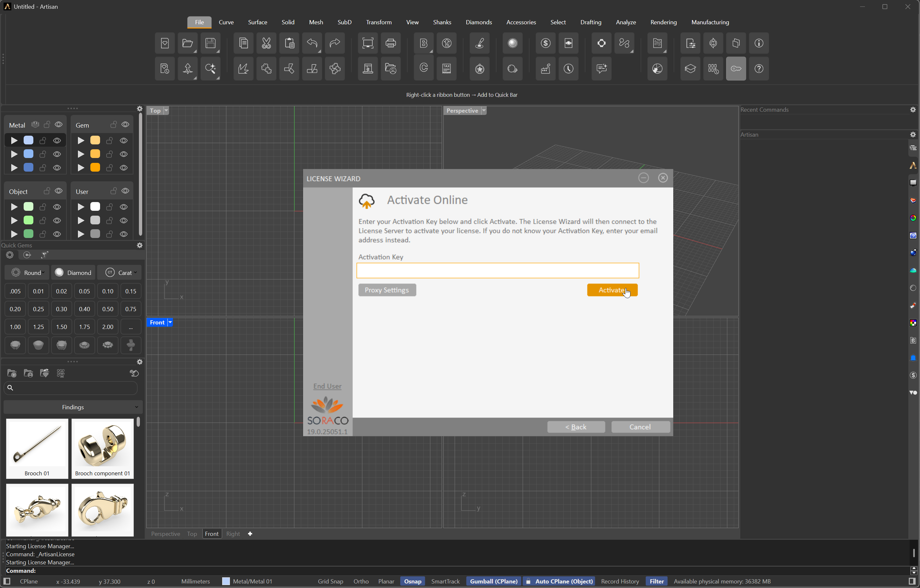Screen dimensions: 920x588
Task: Open the Manufacturing ribbon tab
Action: coord(710,22)
